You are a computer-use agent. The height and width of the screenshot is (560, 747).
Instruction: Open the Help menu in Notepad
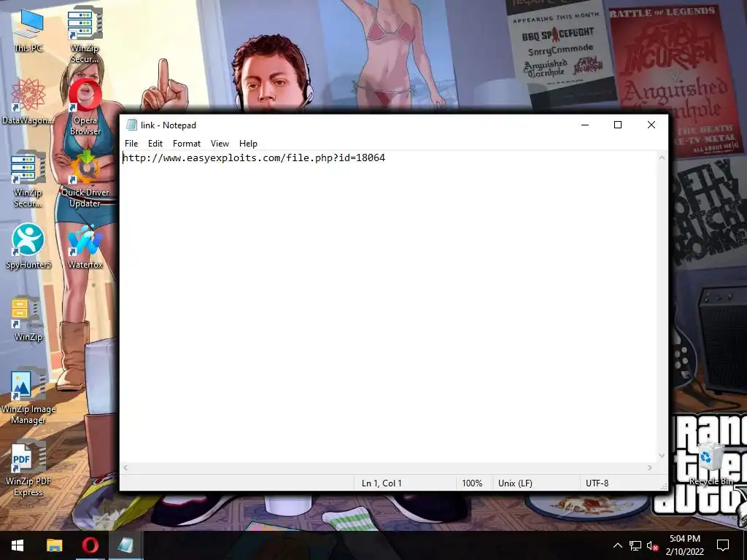click(x=248, y=144)
